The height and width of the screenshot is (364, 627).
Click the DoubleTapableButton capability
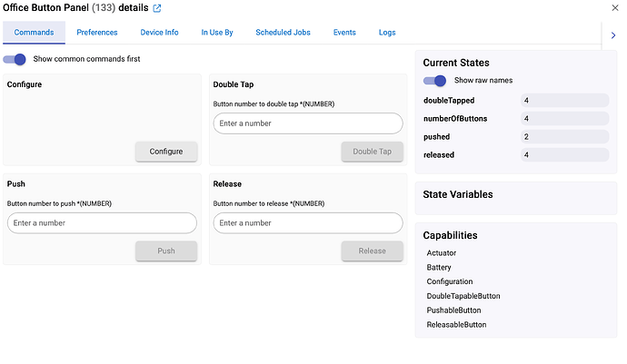pyautogui.click(x=463, y=296)
